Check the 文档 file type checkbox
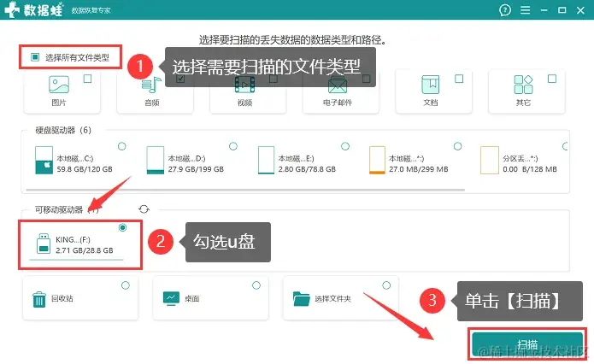 click(x=459, y=79)
